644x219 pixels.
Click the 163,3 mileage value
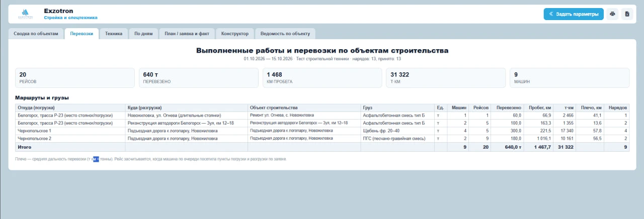point(538,123)
